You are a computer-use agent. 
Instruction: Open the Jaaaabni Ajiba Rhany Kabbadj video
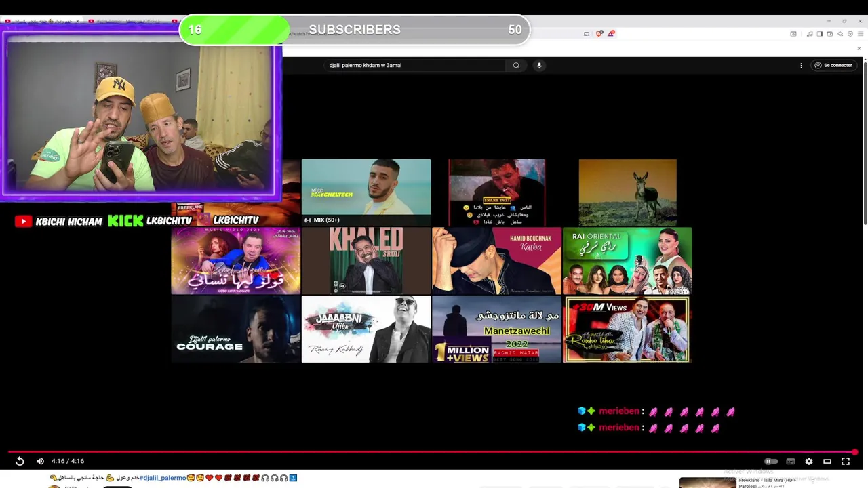coord(366,329)
